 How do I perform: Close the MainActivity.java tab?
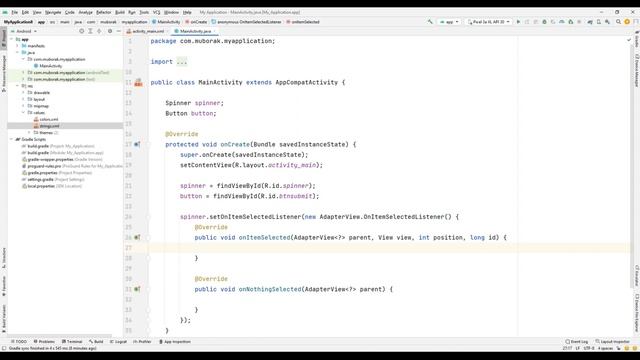pyautogui.click(x=214, y=31)
